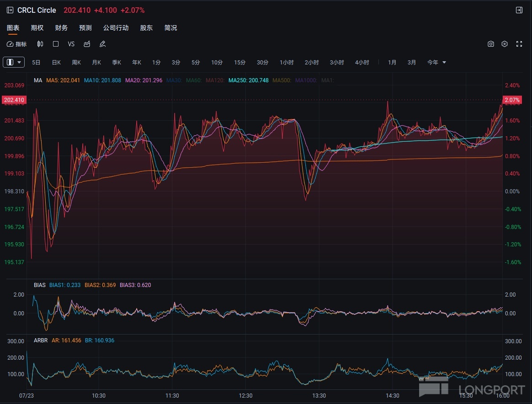Switch to the 期权 tab
This screenshot has width=532, height=404.
click(x=37, y=28)
